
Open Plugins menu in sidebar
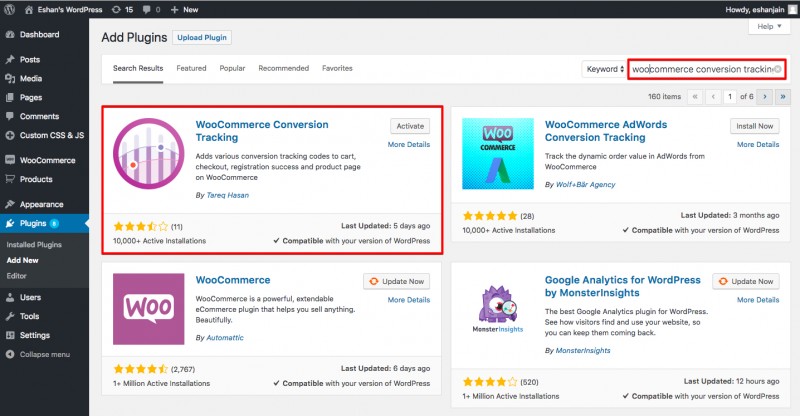tap(44, 223)
